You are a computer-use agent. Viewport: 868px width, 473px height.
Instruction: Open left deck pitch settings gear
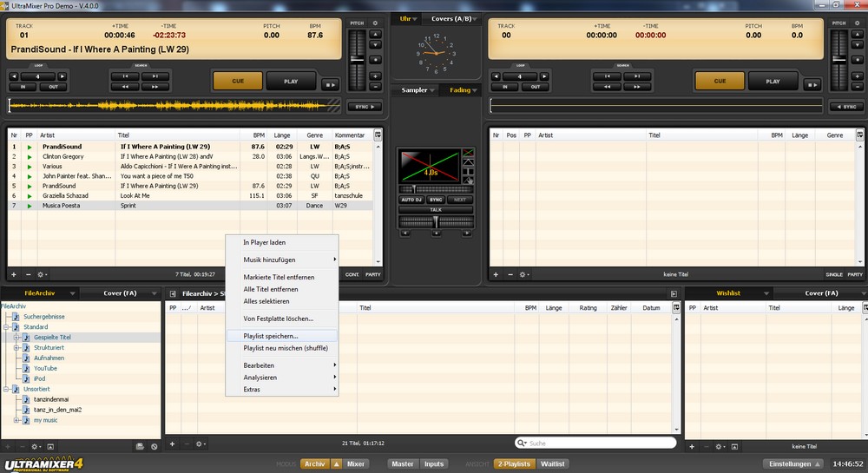(375, 23)
